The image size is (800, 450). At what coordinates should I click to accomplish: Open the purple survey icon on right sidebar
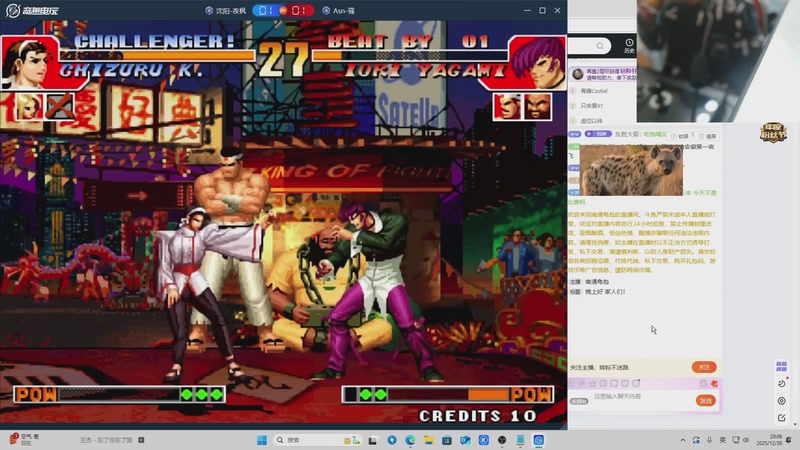pyautogui.click(x=781, y=366)
